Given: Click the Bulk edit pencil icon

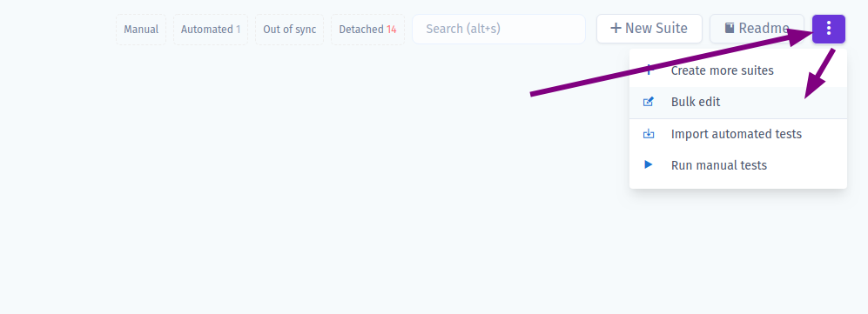Looking at the screenshot, I should 649,102.
